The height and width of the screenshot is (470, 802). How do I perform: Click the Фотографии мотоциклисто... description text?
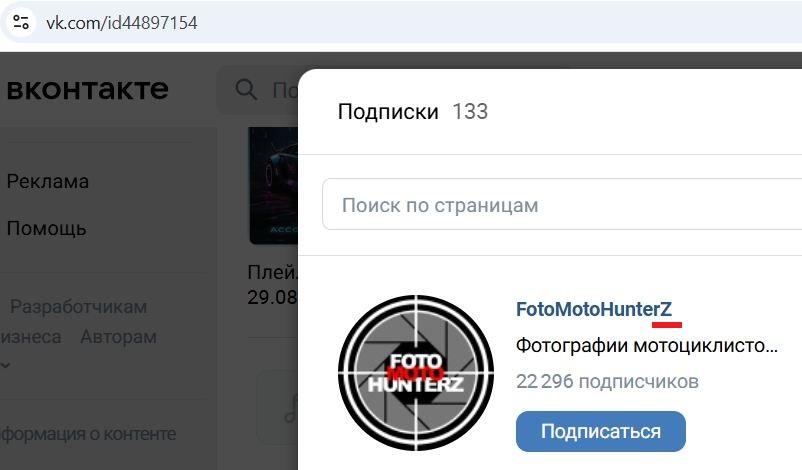pos(647,346)
